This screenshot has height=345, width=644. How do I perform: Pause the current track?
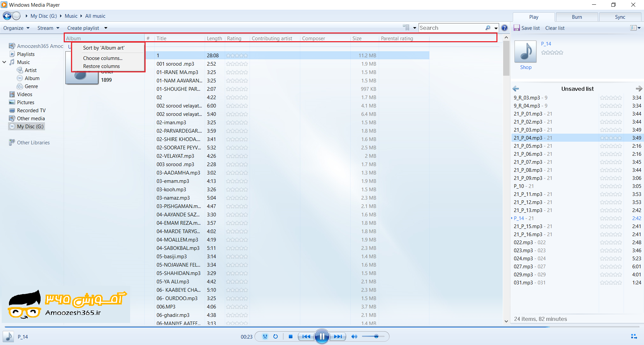[x=322, y=337]
